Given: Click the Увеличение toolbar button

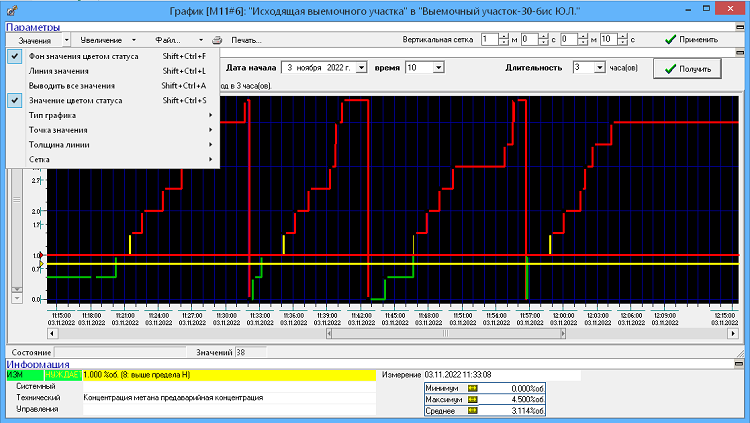Looking at the screenshot, I should point(101,40).
